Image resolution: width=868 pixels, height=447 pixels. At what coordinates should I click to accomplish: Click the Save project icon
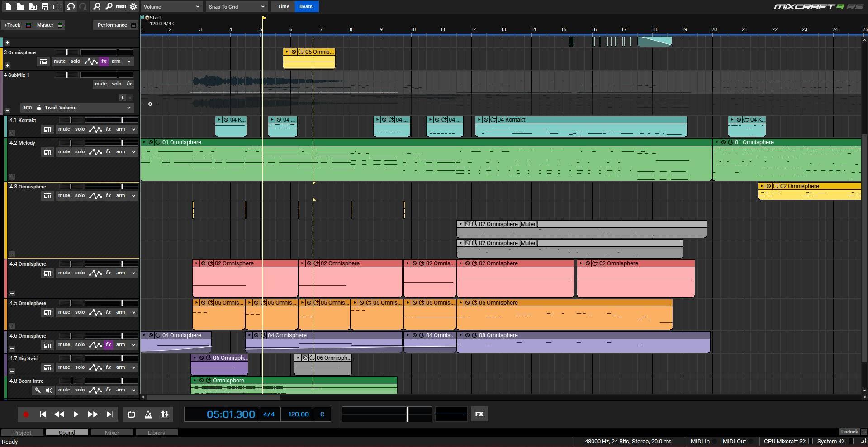click(x=45, y=6)
